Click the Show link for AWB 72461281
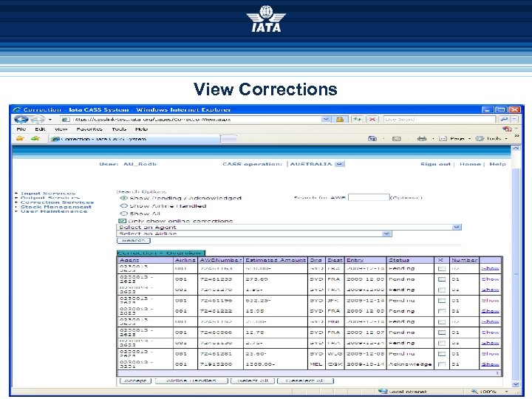The width and height of the screenshot is (532, 399). click(491, 353)
